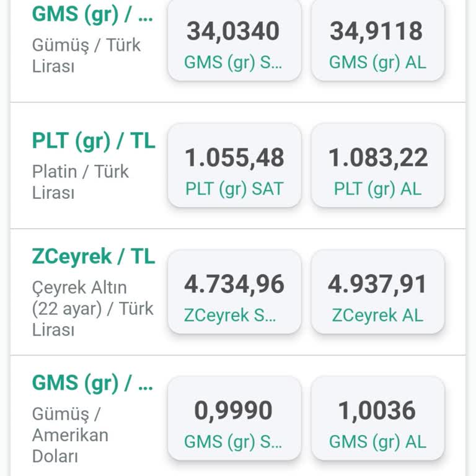Open the GMS (gr) title above Gümüş / Amerikan Doları
The width and height of the screenshot is (476, 476).
pos(92,383)
